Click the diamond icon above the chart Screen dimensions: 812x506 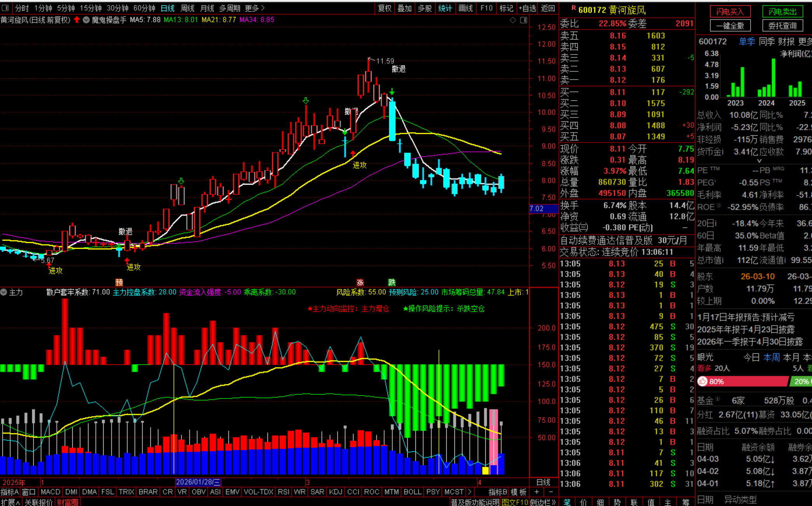click(x=513, y=20)
